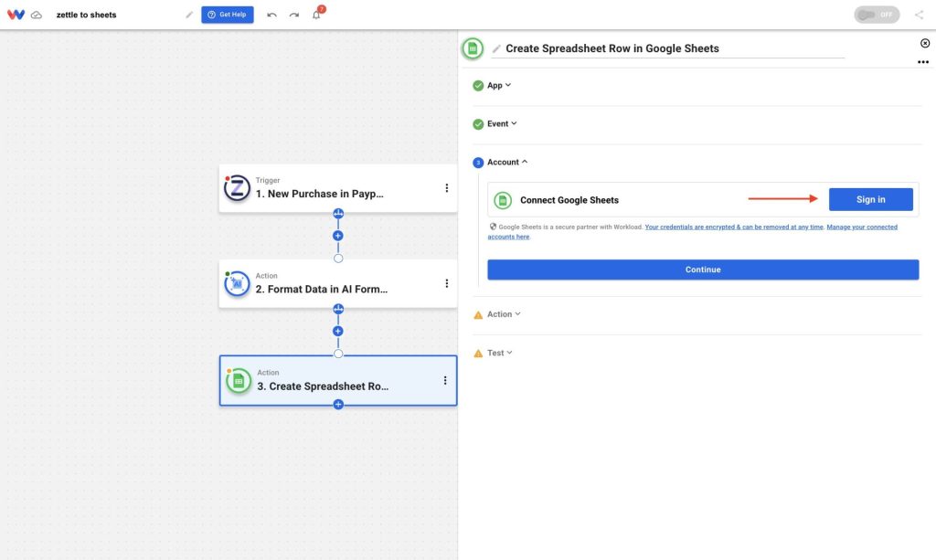Add a step after Create Spreadsheet Row

pos(338,405)
